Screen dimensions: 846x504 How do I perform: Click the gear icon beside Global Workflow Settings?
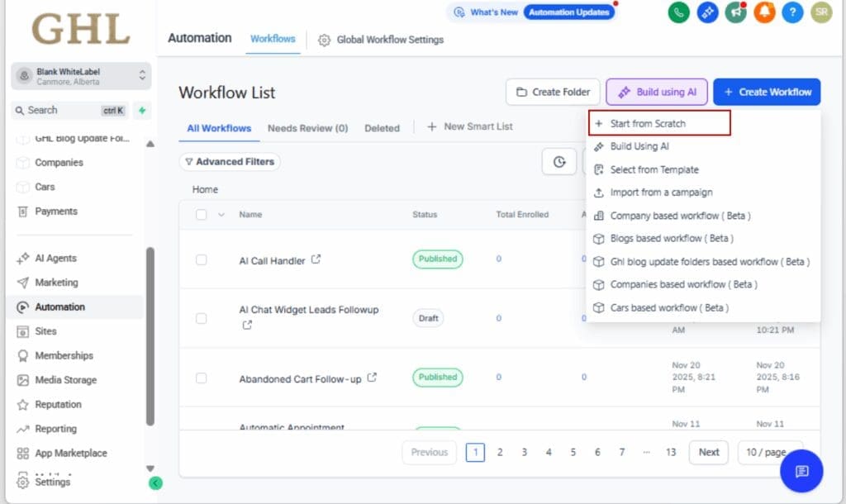click(x=324, y=40)
